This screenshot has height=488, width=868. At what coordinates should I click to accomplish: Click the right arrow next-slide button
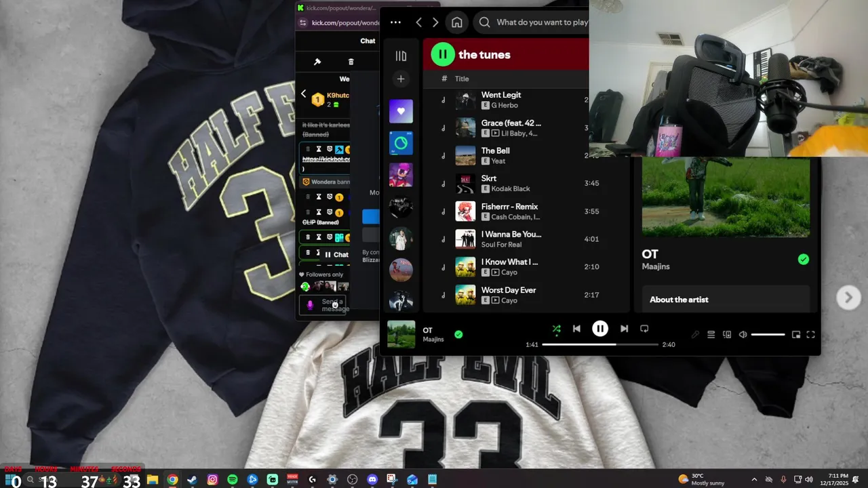coord(848,298)
